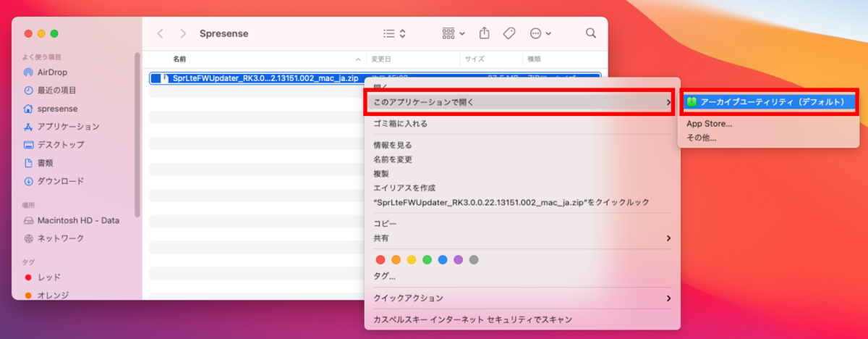Screen dimensions: 868x339
Task: Choose アーカイブユーティリティ (デフォルト) option
Action: coord(768,102)
